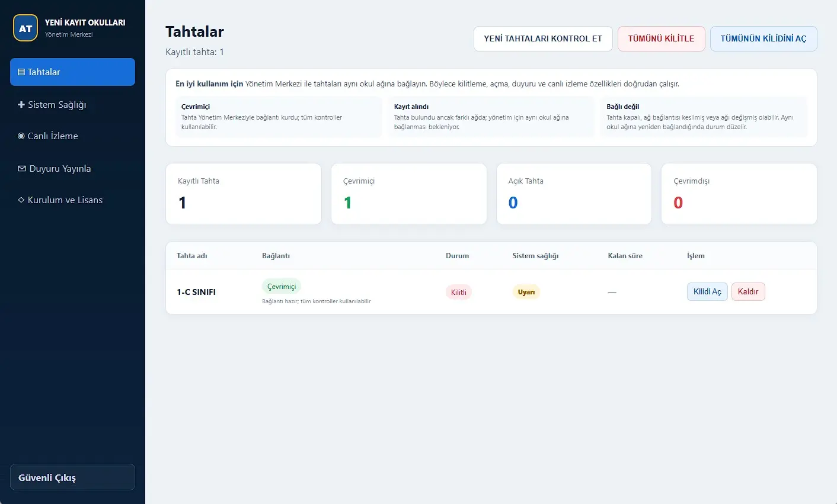
Task: Click the Çevrimiçi connection badge
Action: pos(282,287)
